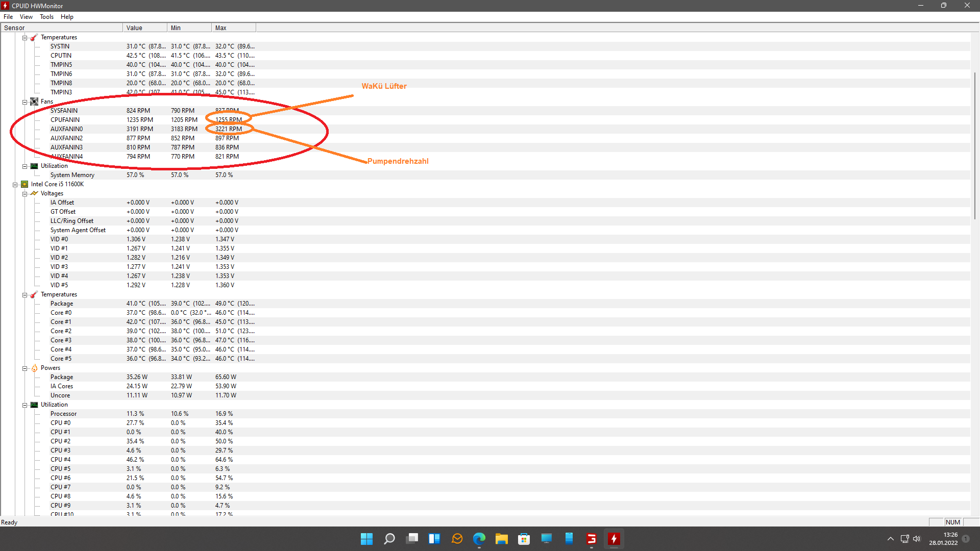Image resolution: width=980 pixels, height=551 pixels.
Task: Open the notification center badge
Action: click(x=966, y=539)
